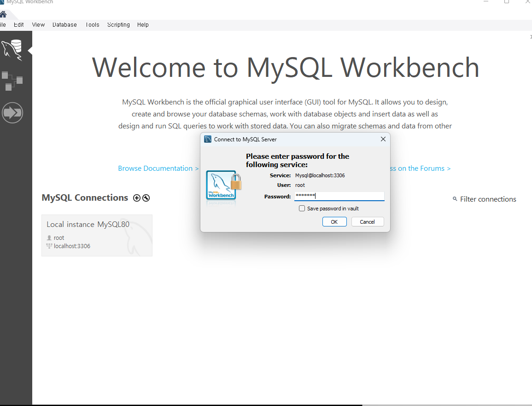Open the View menu
Image resolution: width=532 pixels, height=406 pixels.
coord(38,25)
